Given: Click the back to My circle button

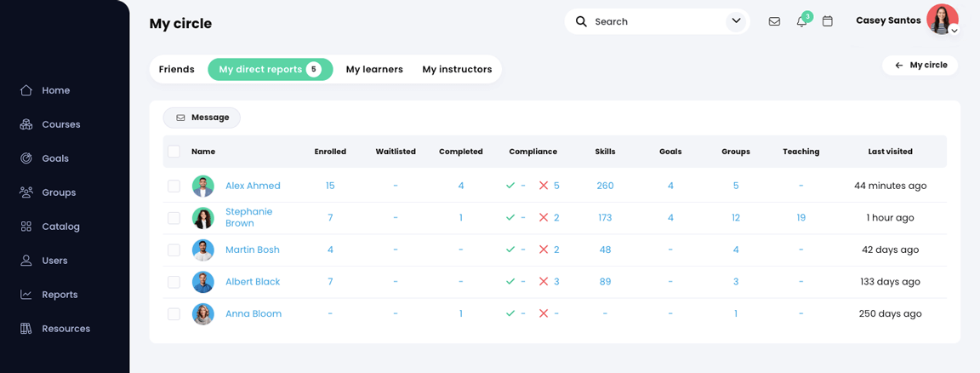Looking at the screenshot, I should [920, 65].
